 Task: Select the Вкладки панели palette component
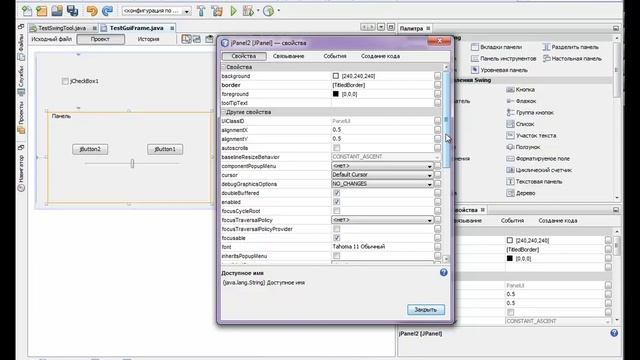pos(496,47)
